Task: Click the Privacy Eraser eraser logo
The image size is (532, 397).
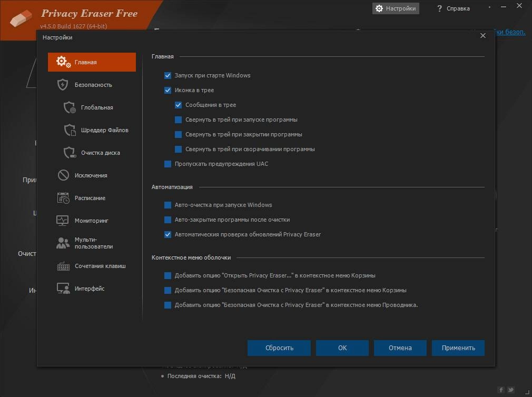Action: point(21,17)
